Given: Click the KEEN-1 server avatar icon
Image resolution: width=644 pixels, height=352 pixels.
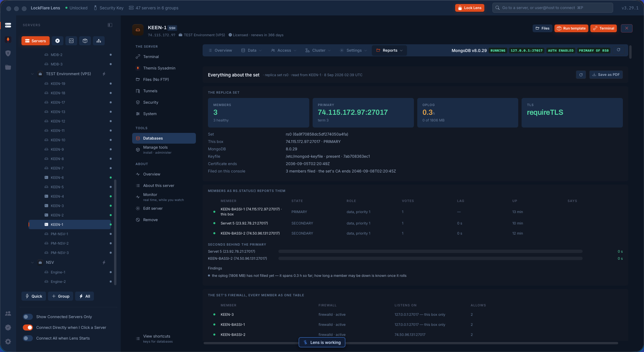Looking at the screenshot, I should coord(138,30).
